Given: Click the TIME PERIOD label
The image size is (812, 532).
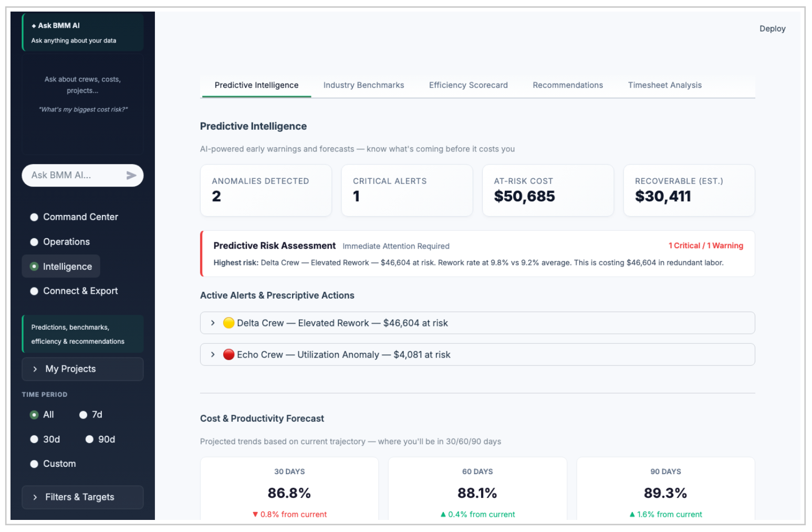Looking at the screenshot, I should (x=45, y=394).
